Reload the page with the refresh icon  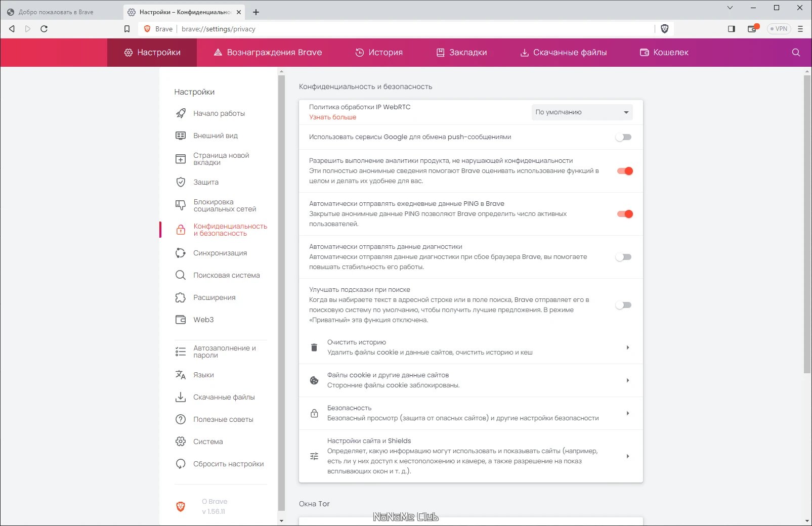pyautogui.click(x=44, y=29)
